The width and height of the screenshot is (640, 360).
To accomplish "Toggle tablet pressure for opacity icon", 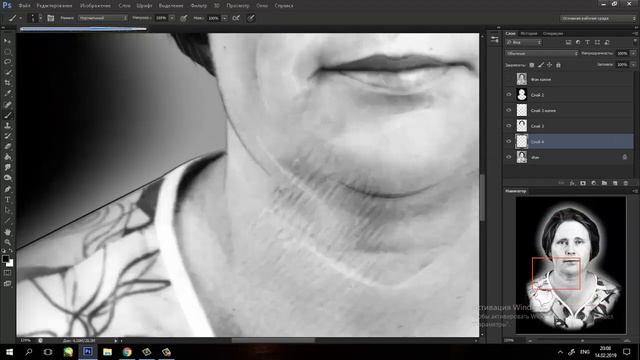I will point(184,18).
